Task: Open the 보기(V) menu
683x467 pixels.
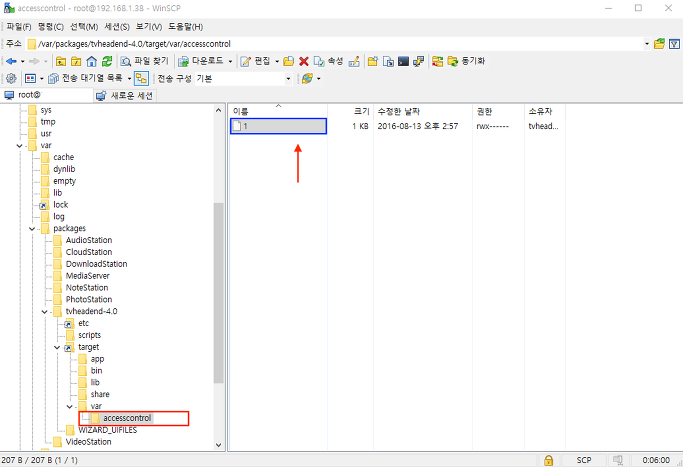Action: click(149, 27)
